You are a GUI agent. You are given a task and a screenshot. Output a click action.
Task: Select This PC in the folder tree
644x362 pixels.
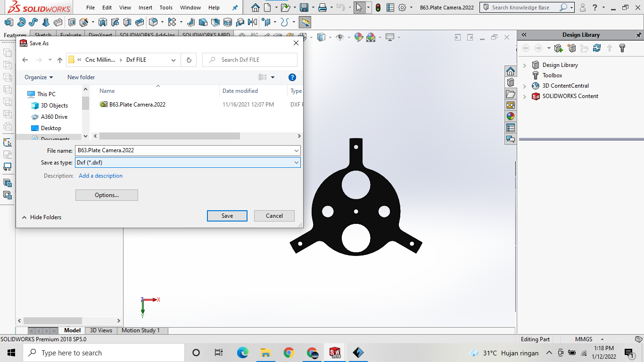pyautogui.click(x=45, y=94)
